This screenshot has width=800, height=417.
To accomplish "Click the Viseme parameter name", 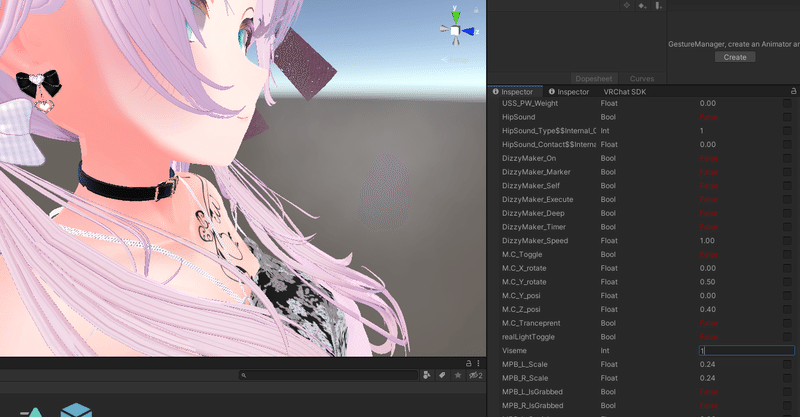I will (x=514, y=351).
